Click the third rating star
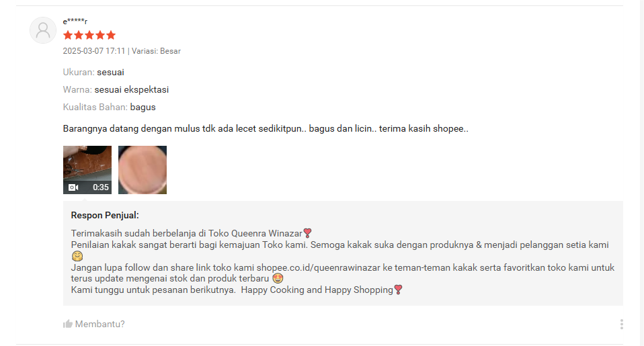Image resolution: width=644 pixels, height=346 pixels. pyautogui.click(x=89, y=36)
